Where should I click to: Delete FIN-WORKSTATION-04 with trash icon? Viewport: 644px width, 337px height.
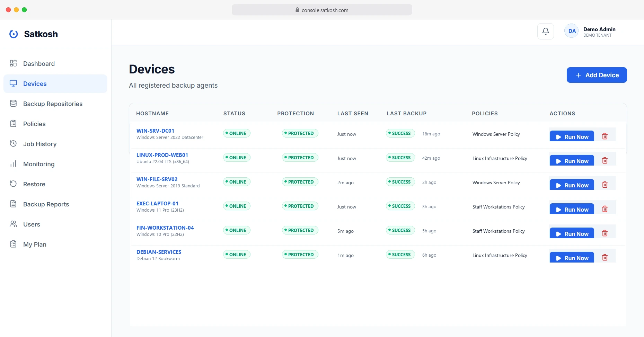coord(605,233)
